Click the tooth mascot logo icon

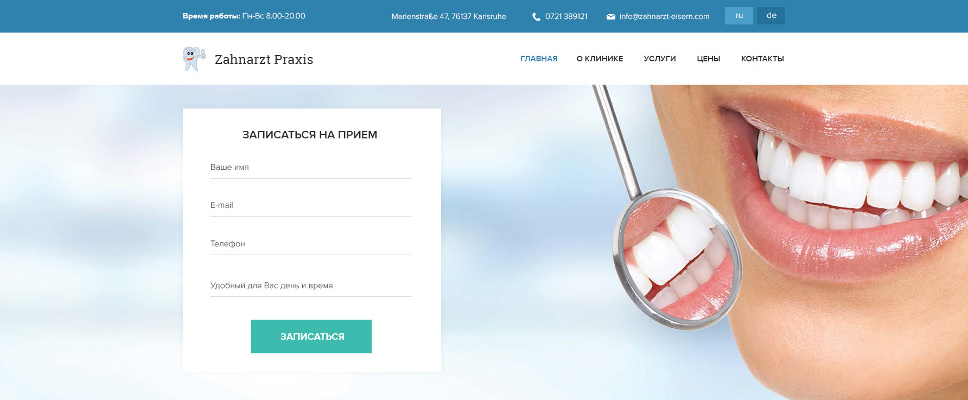coord(192,59)
